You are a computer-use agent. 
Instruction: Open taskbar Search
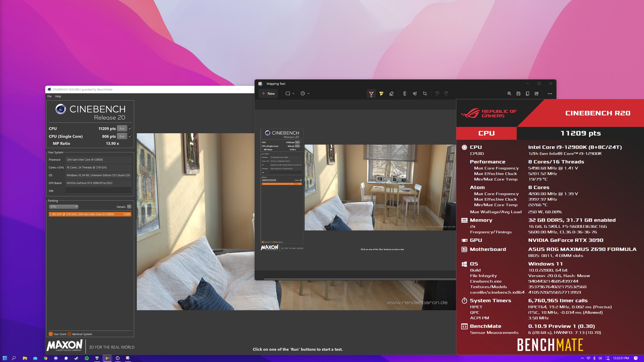click(x=14, y=358)
